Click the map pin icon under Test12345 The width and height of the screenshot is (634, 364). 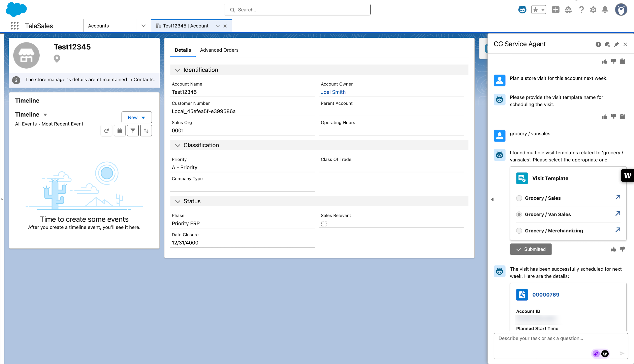pos(57,59)
